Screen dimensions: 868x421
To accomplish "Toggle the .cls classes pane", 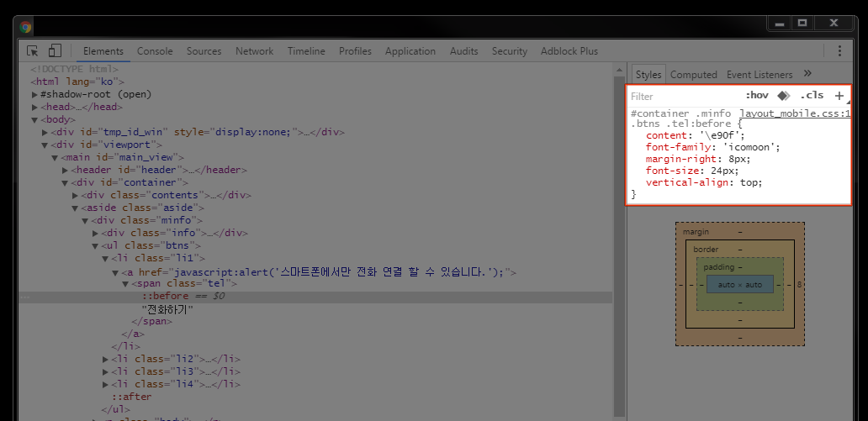I will click(812, 95).
